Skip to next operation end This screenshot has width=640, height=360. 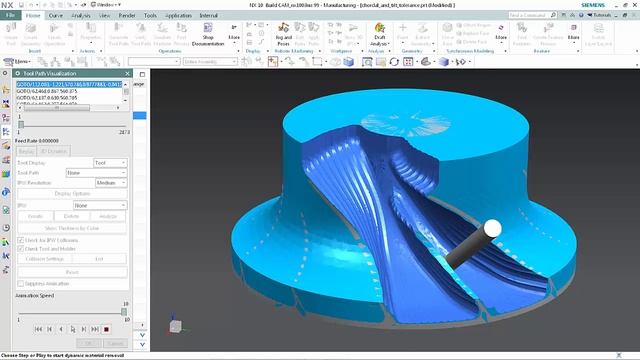(x=95, y=329)
